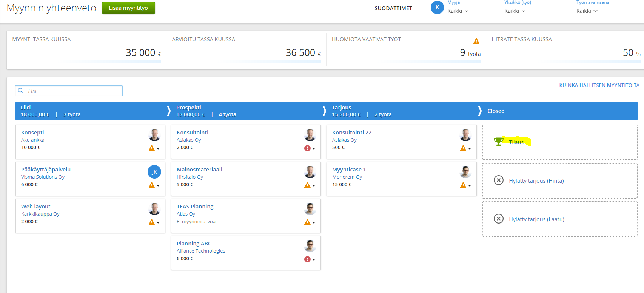Open the Pääkäyttäjäpalvelu sales case

click(x=46, y=170)
